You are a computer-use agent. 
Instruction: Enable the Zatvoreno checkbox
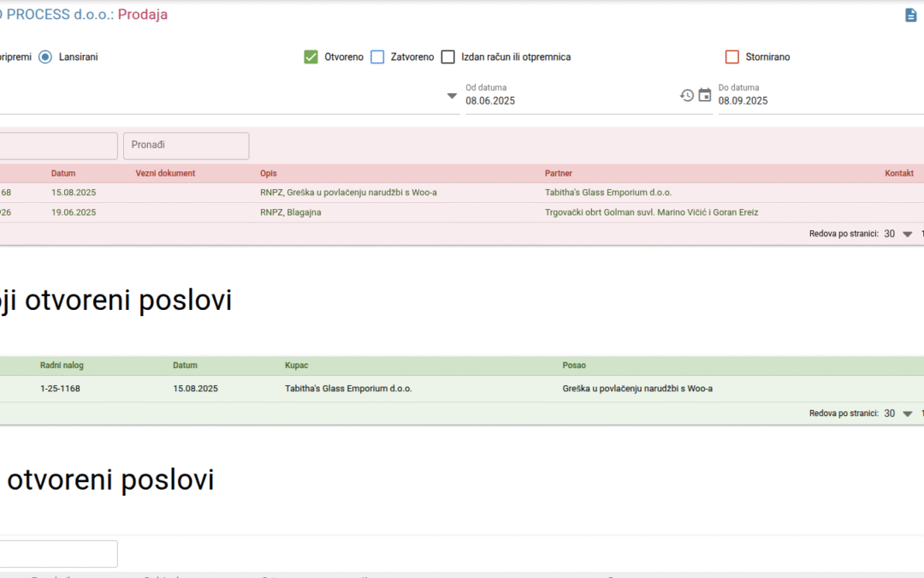(377, 57)
